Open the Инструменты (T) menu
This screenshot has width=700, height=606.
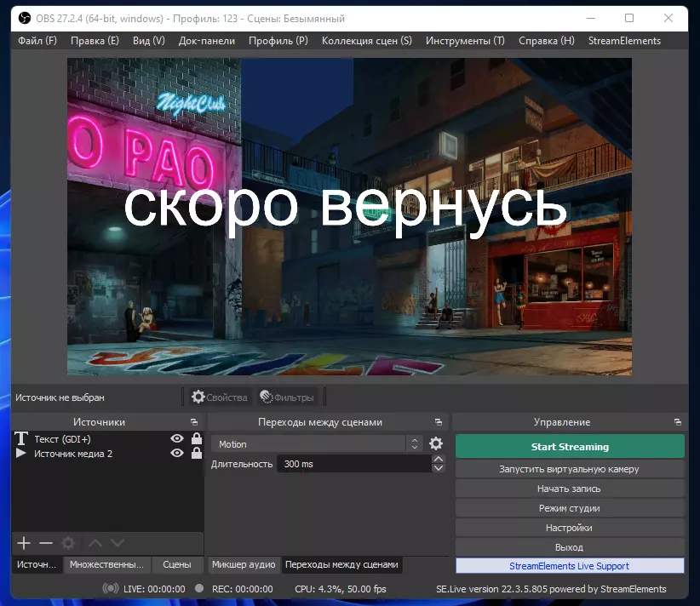pyautogui.click(x=465, y=40)
